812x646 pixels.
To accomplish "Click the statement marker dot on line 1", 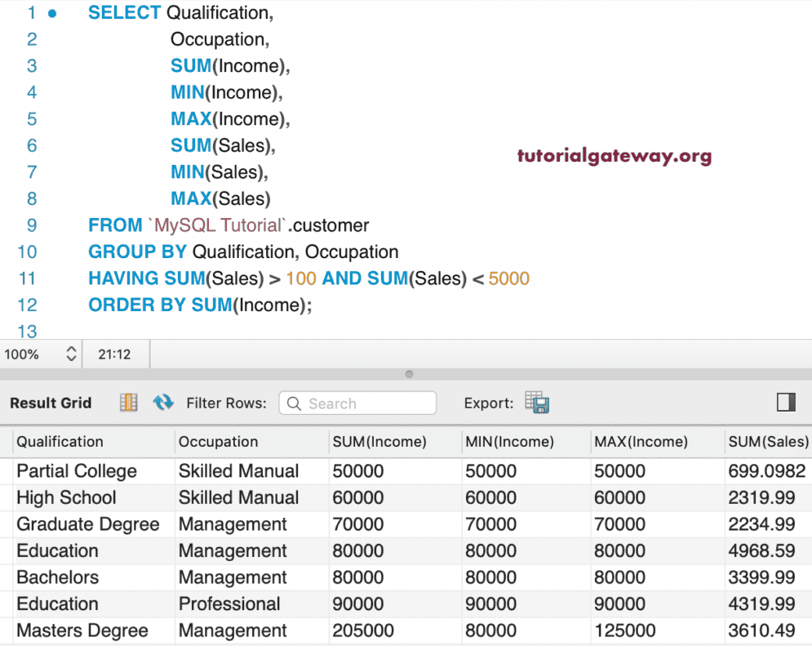I will [53, 13].
